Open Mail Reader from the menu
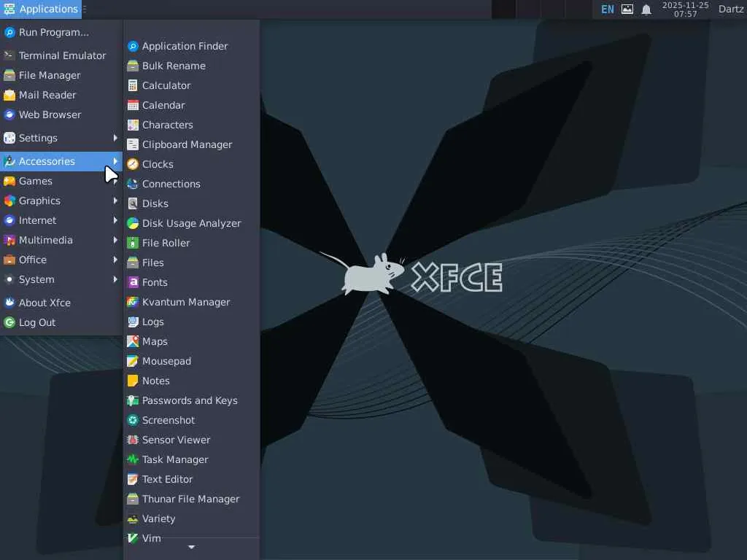Image resolution: width=747 pixels, height=560 pixels. pyautogui.click(x=61, y=95)
